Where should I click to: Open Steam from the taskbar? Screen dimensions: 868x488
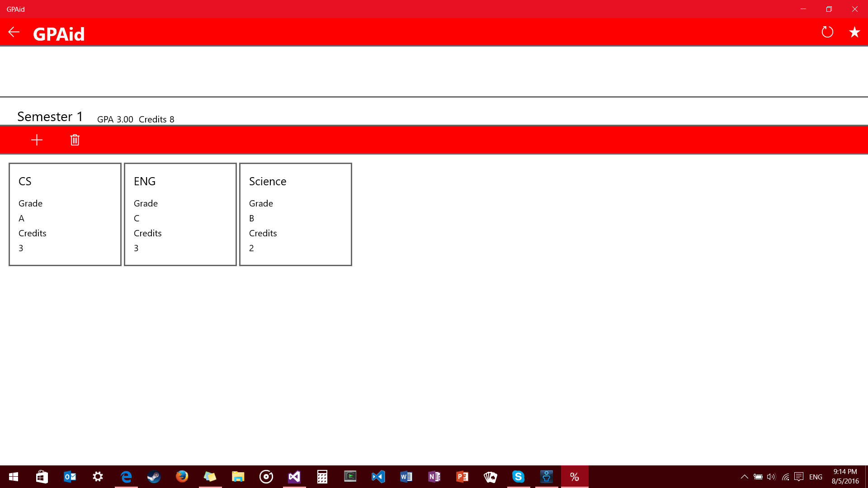[154, 477]
